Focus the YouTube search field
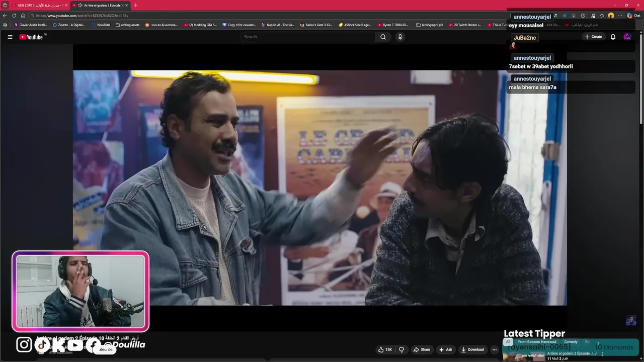The height and width of the screenshot is (362, 644). 307,37
